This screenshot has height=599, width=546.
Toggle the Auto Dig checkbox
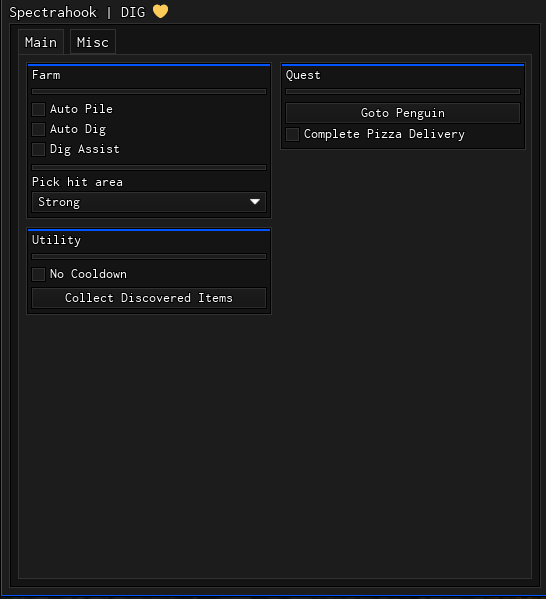click(x=39, y=129)
